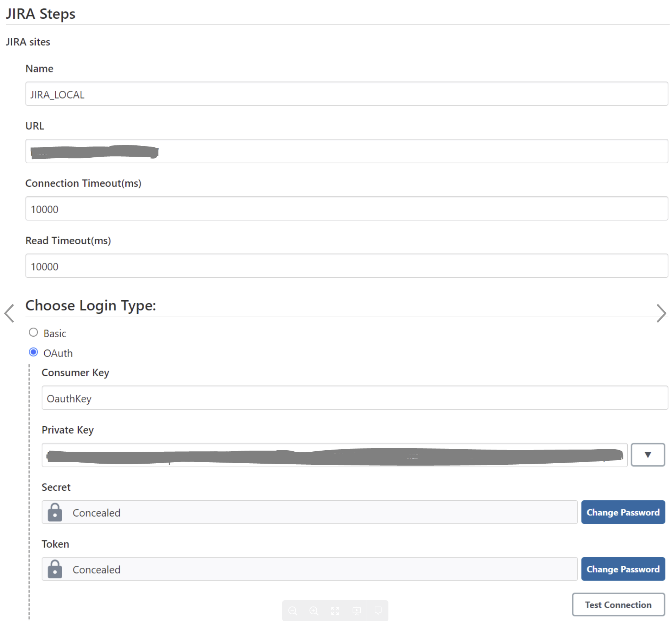
Task: Open the Private Key dropdown arrow
Action: click(648, 455)
